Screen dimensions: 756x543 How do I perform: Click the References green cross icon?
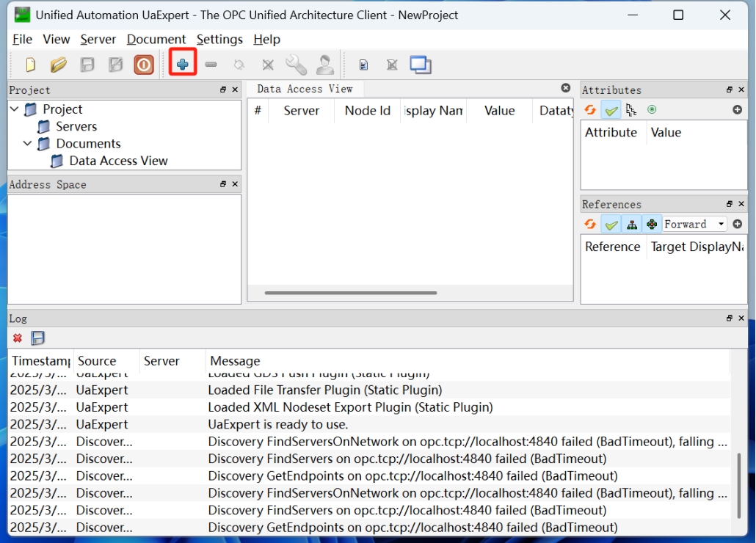(x=652, y=225)
